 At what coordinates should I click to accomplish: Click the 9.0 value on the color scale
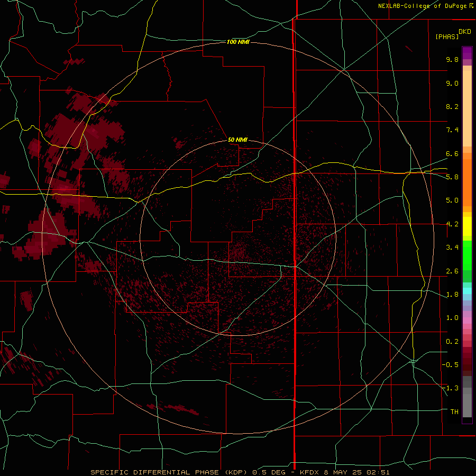click(x=452, y=83)
